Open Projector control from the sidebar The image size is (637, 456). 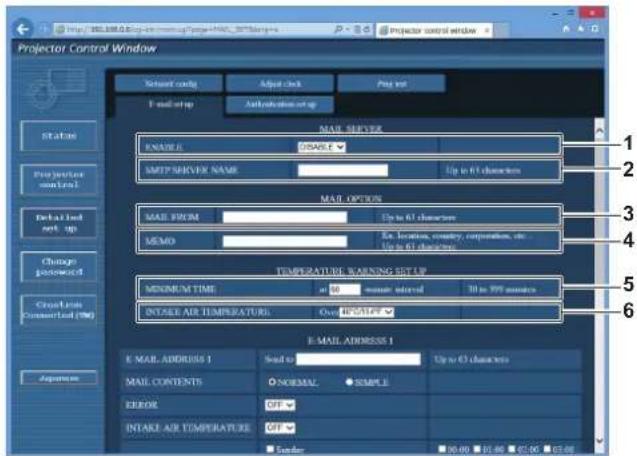click(59, 179)
